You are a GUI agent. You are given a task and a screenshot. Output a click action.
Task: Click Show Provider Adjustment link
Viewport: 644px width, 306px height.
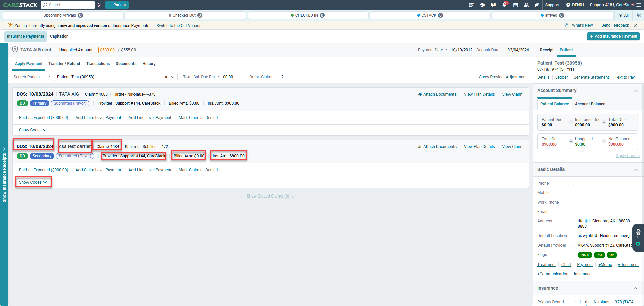pyautogui.click(x=503, y=77)
